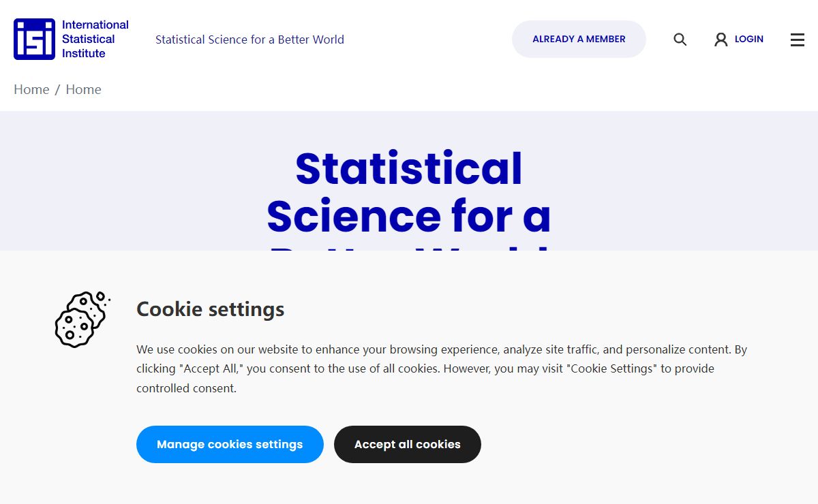Select the LOGIN text link
This screenshot has height=504, width=818.
point(748,39)
